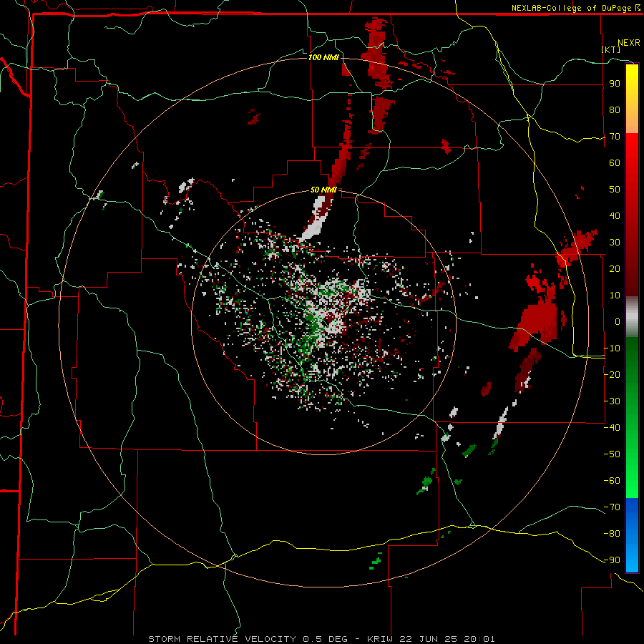
Task: Click the -50 value on the velocity scale
Action: [612, 454]
